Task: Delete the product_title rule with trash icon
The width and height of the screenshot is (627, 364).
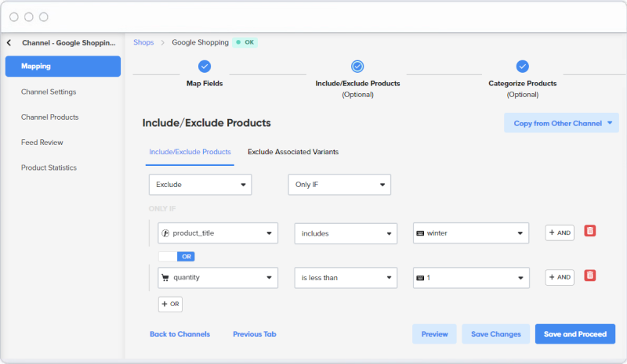Action: coord(590,232)
